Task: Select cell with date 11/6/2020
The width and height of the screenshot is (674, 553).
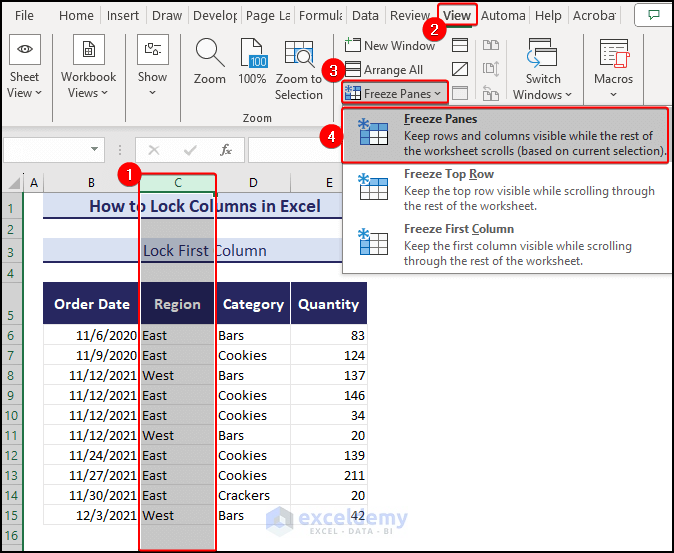Action: 91,335
